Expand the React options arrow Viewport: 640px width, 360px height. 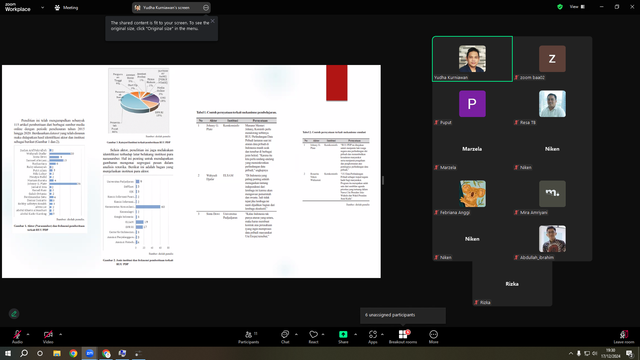coord(323,334)
